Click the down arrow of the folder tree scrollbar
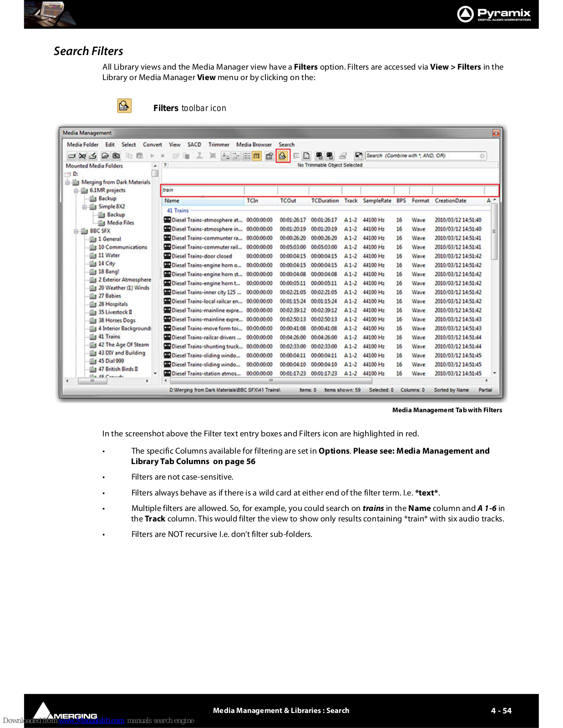The height and width of the screenshot is (728, 563). point(155,374)
